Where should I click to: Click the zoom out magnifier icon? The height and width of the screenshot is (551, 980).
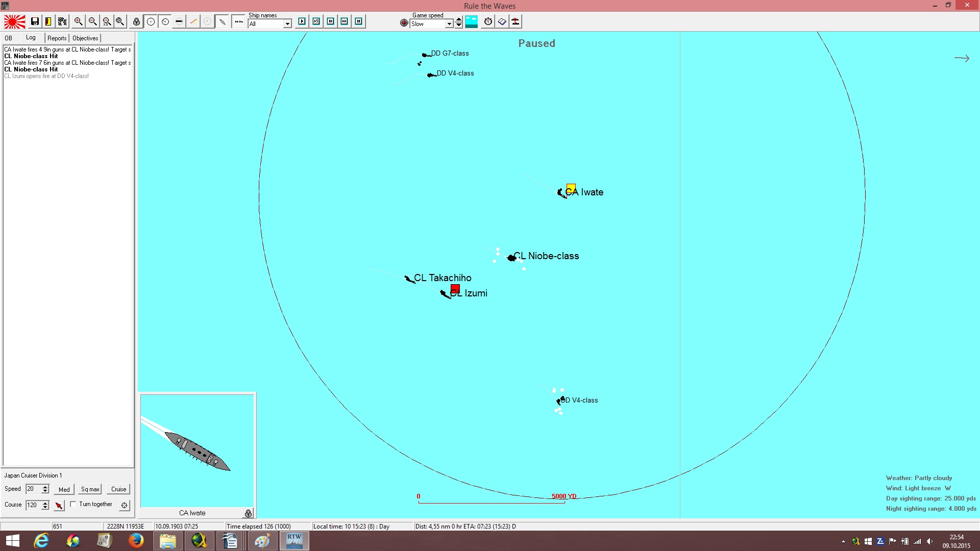point(92,21)
